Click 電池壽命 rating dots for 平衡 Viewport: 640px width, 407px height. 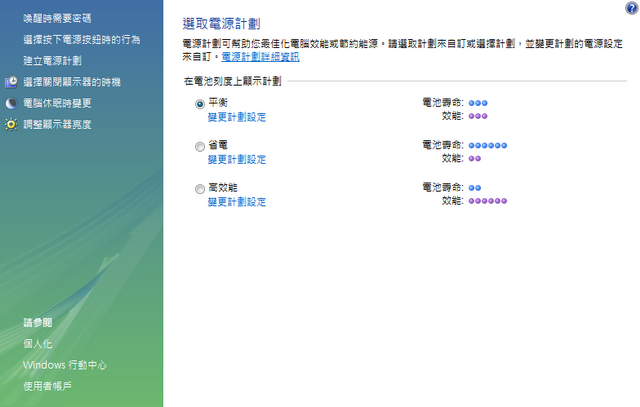click(x=478, y=103)
